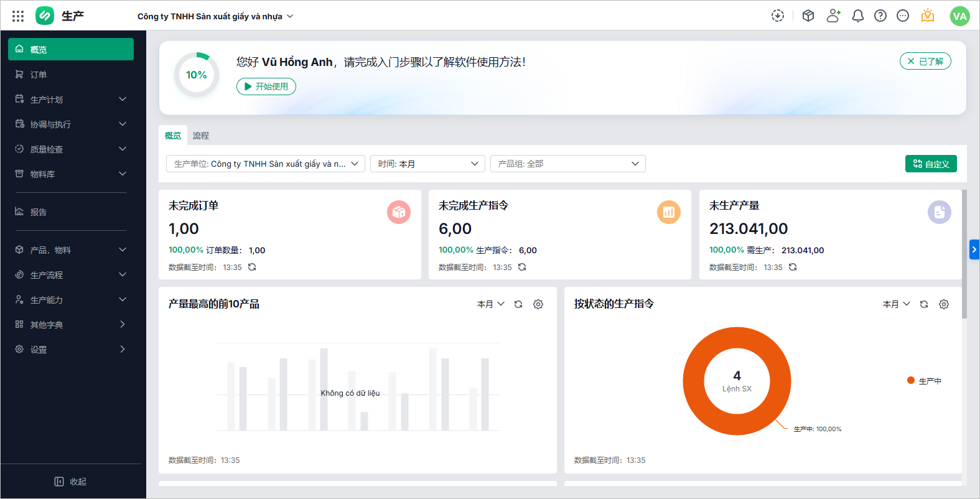
Task: Click the purple document icon on 未生产产量 card
Action: [940, 212]
